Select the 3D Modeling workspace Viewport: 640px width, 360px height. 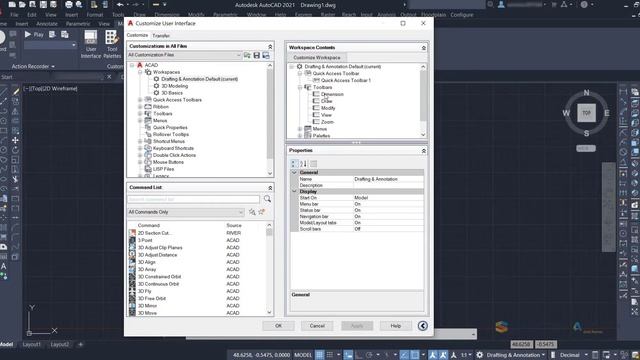174,86
